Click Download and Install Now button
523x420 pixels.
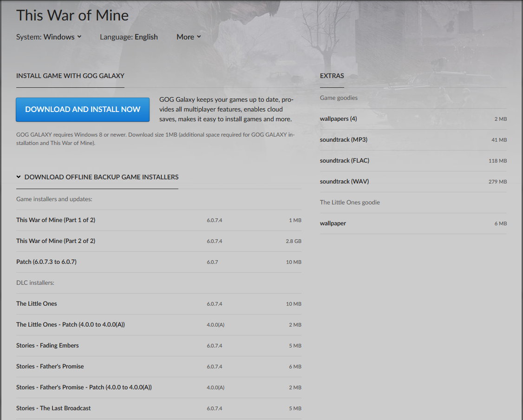point(83,110)
